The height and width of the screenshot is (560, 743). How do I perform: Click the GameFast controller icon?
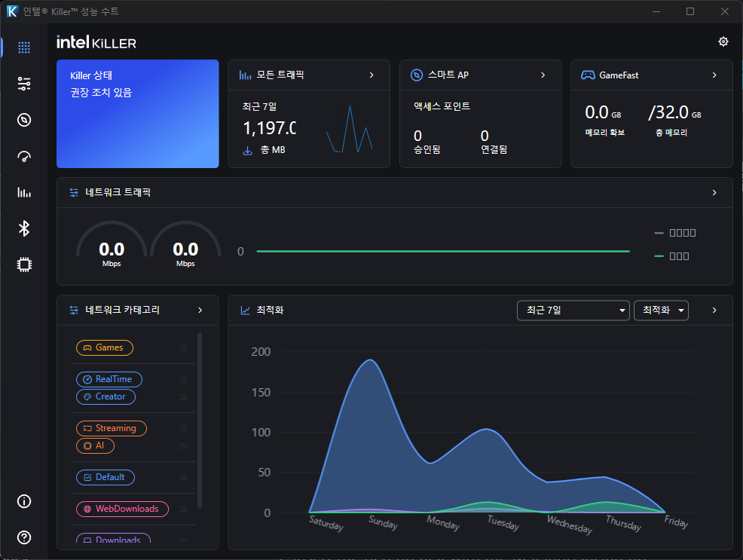588,75
